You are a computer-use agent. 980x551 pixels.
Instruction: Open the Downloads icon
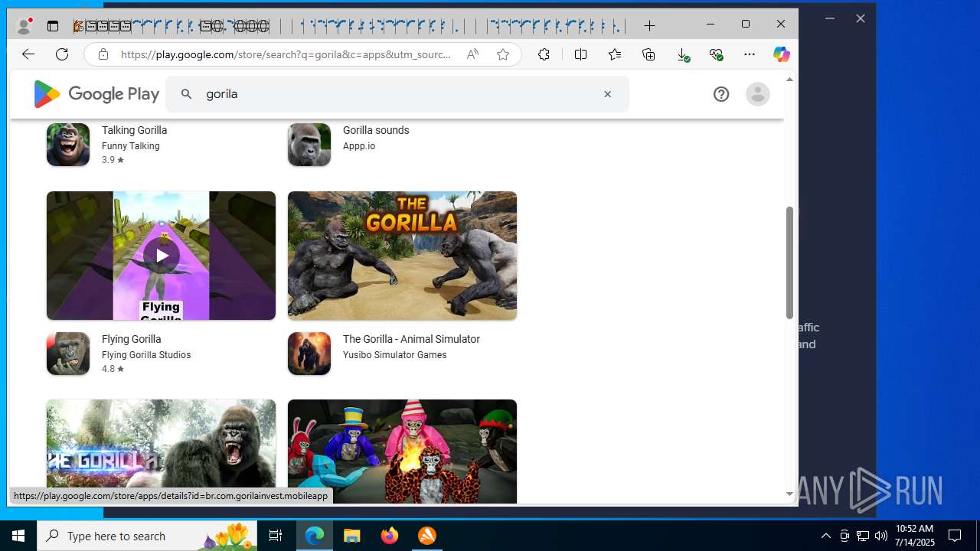coord(682,54)
